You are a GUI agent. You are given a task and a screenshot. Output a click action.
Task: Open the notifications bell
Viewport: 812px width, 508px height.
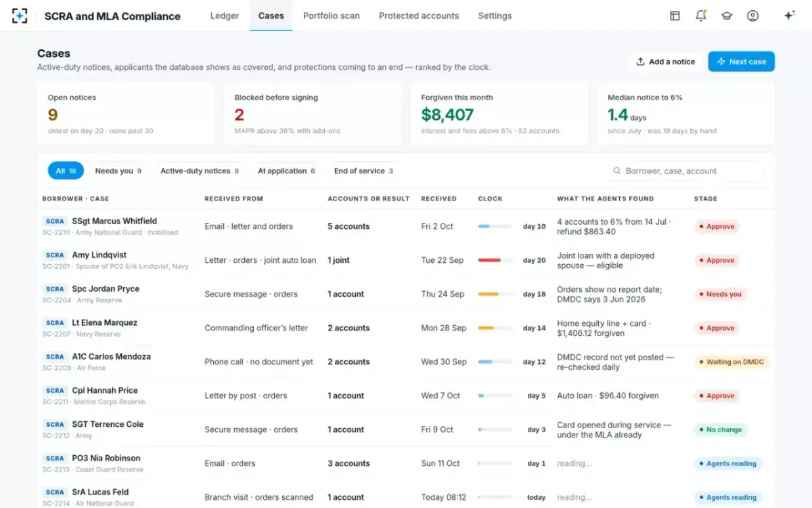click(x=701, y=16)
